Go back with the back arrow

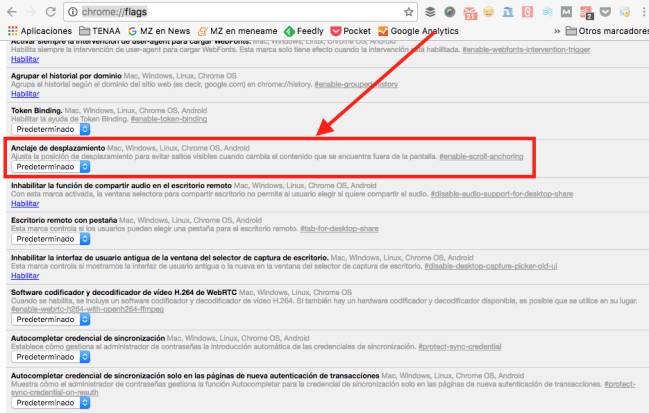12,12
